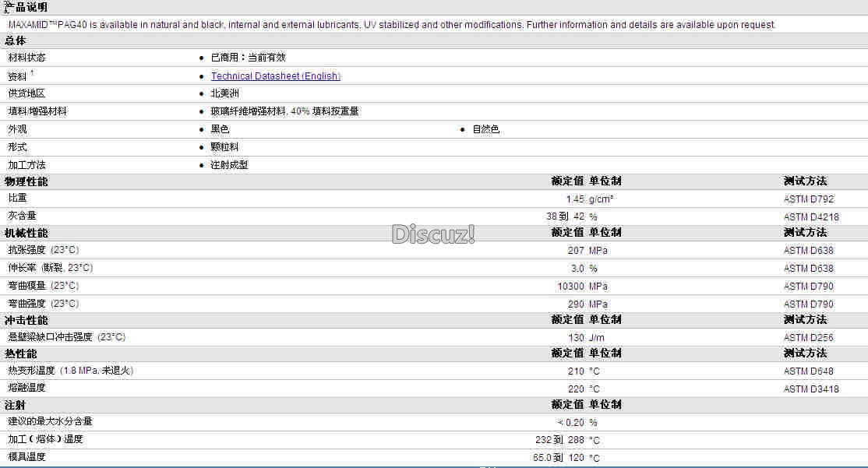Click the ASTM D256 impact test entry
868x468 pixels.
(808, 337)
